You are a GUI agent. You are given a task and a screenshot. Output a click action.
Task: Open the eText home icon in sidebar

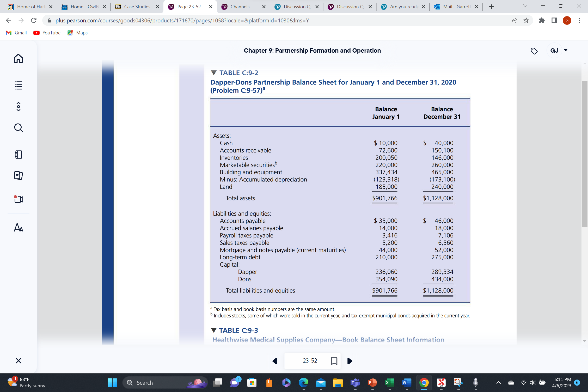pyautogui.click(x=18, y=58)
